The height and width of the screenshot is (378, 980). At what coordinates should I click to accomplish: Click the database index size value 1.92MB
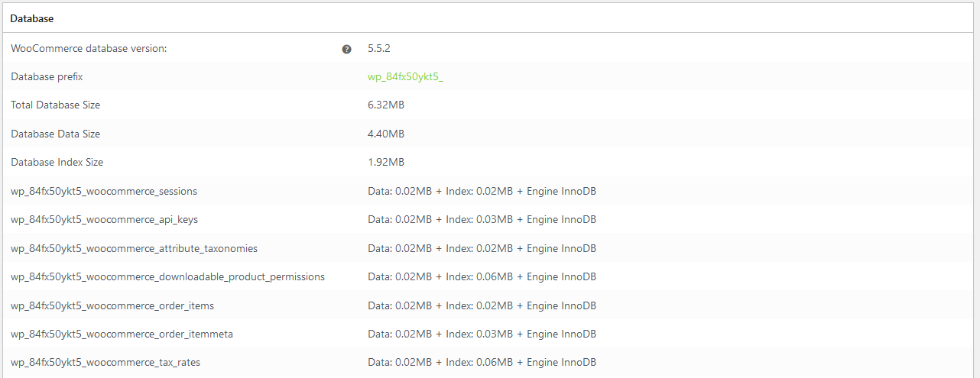pos(386,162)
